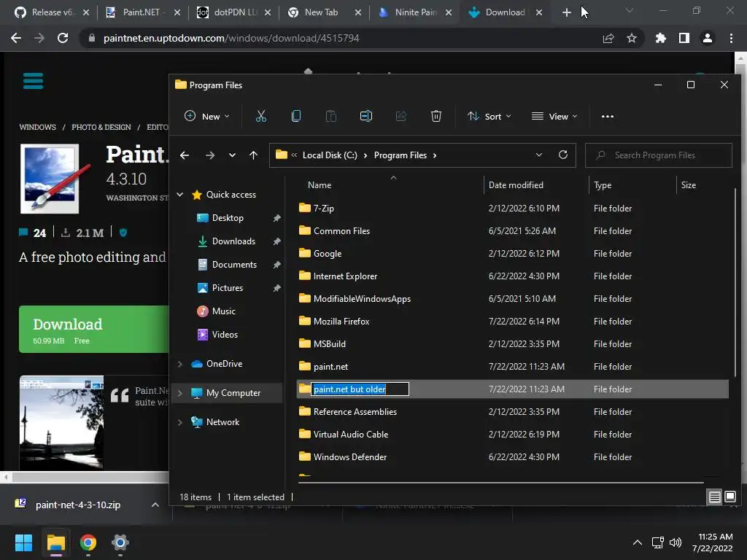Screen dimensions: 747x560
Task: Switch to the Ninite Paint tab
Action: (415, 12)
